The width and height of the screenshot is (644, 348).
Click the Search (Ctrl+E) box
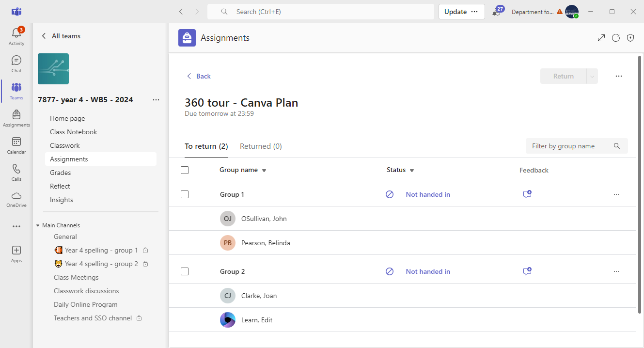point(321,12)
